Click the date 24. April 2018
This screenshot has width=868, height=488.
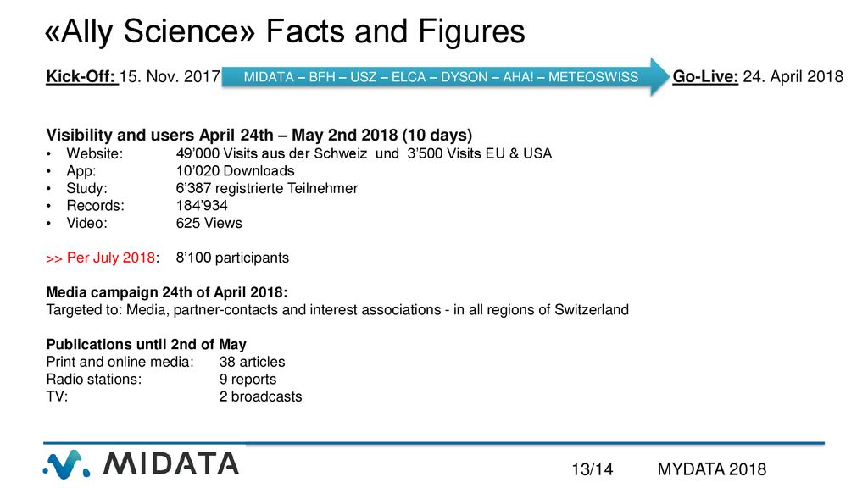793,76
